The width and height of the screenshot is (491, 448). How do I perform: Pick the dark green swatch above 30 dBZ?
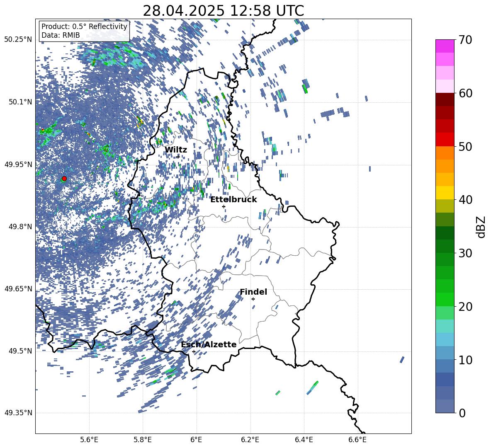tap(445, 246)
